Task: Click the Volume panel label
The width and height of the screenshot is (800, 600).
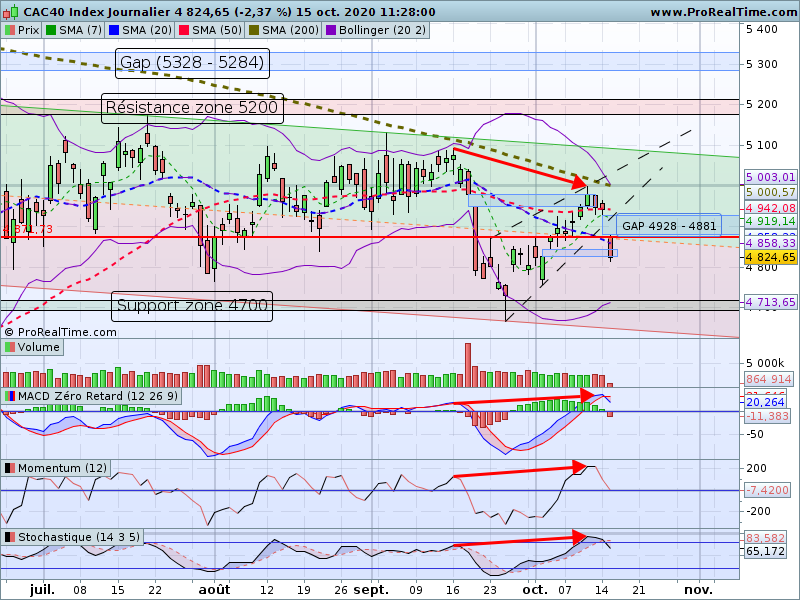Action: tap(39, 347)
